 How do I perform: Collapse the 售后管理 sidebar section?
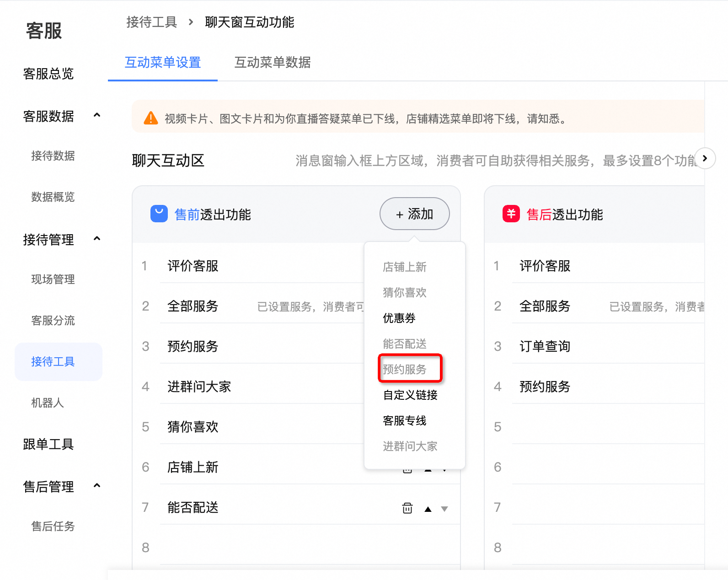(x=97, y=486)
